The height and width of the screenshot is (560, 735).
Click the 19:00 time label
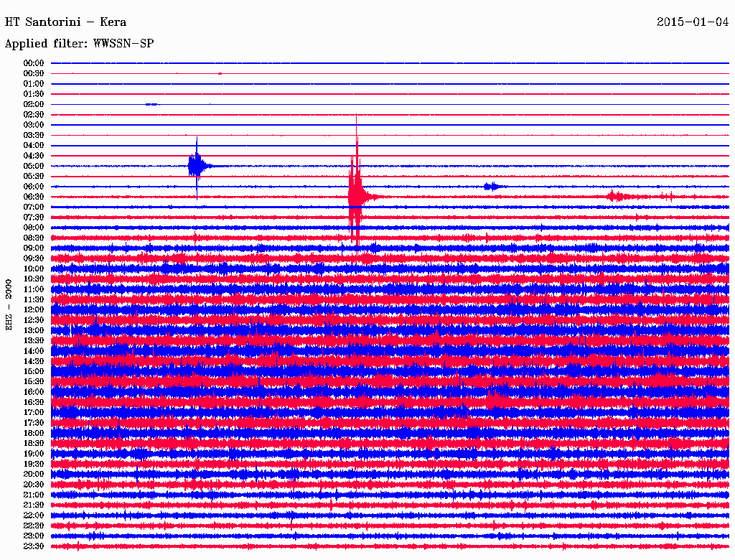34,454
